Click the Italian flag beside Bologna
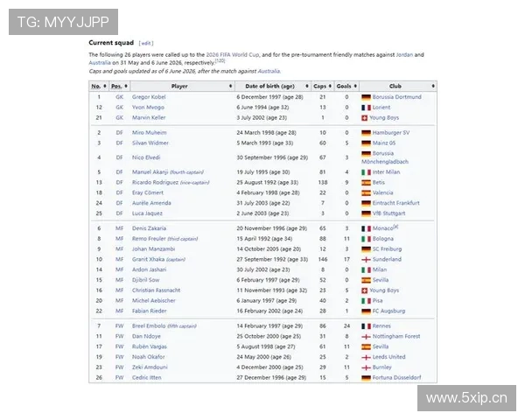 click(366, 239)
